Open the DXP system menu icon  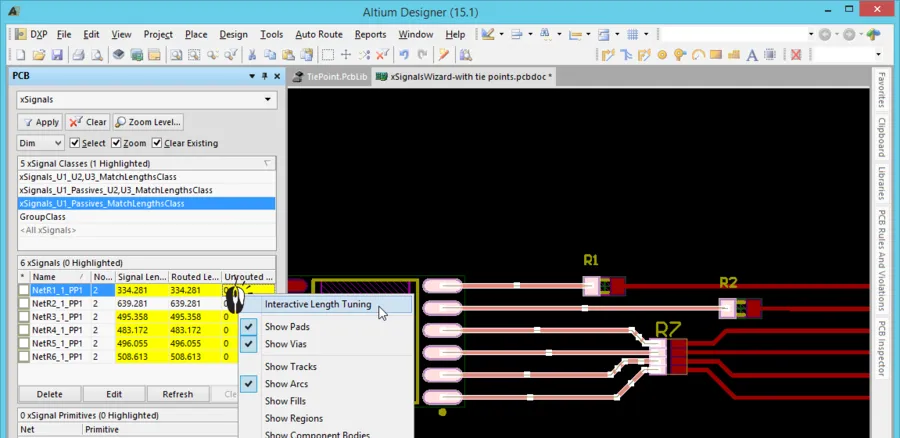tap(21, 34)
